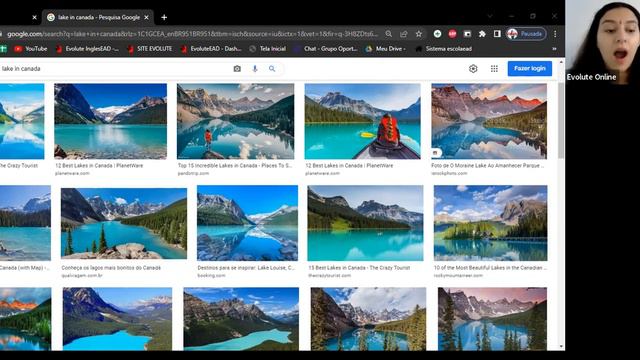
Task: Open Moraine Lake Ao Amanhecer photo thumbnail
Action: click(x=489, y=121)
